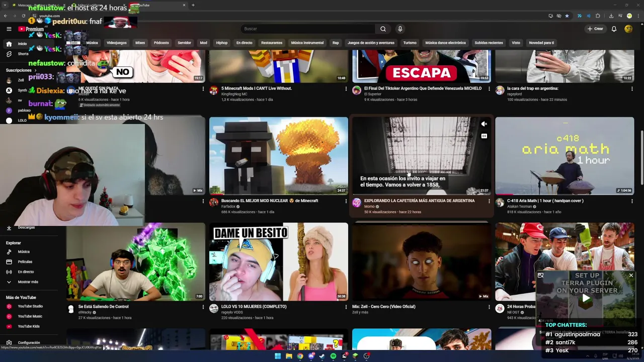Open the YouTube guide hamburger menu
Screen dimensions: 644x362
coord(9,29)
